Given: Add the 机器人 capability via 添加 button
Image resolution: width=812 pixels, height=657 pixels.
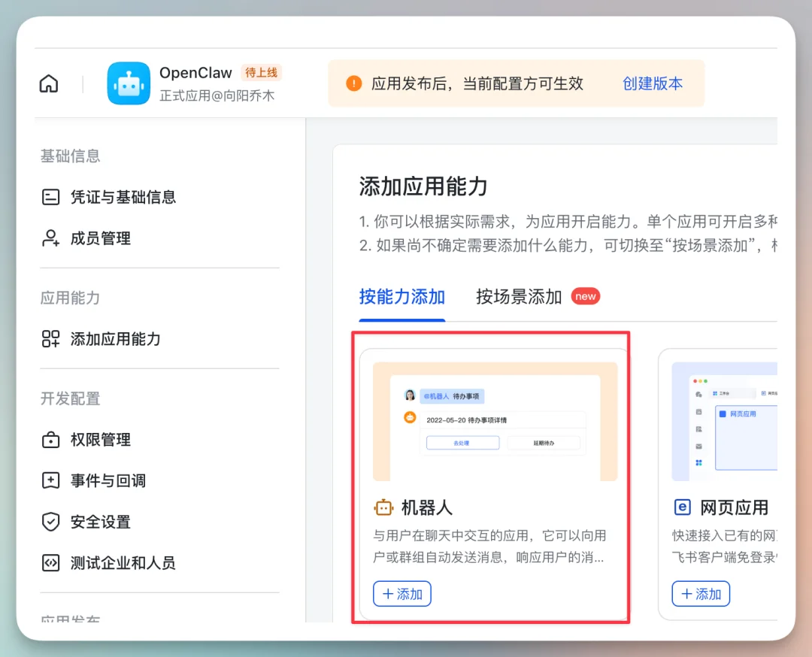Looking at the screenshot, I should (x=402, y=594).
